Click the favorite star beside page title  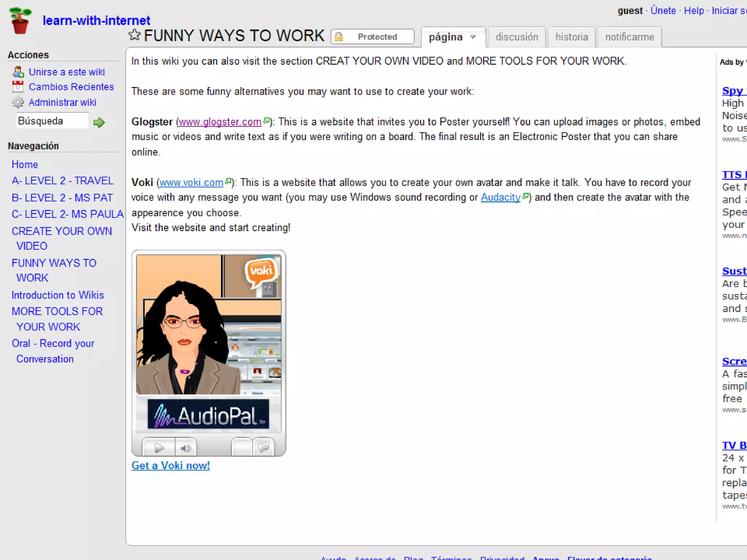[135, 35]
